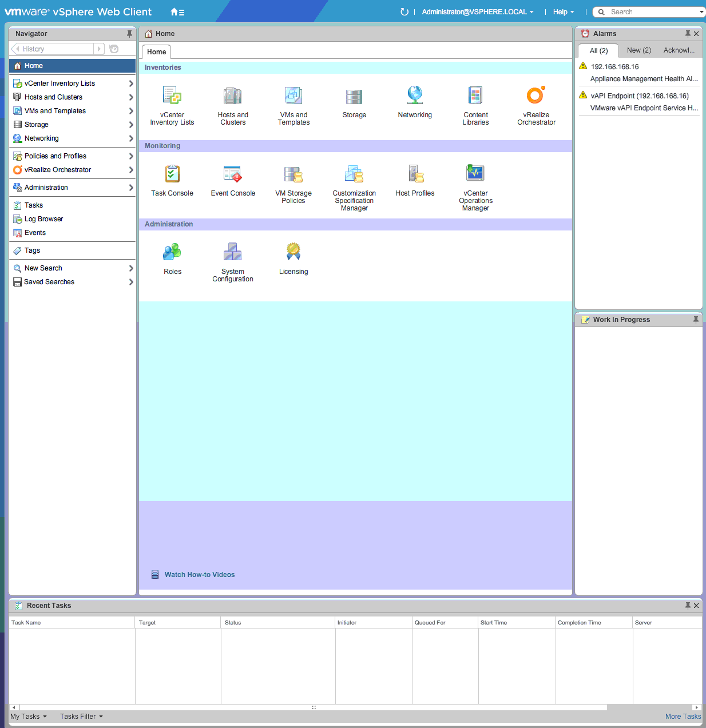This screenshot has width=706, height=728.
Task: Open the Roles administration icon
Action: point(172,253)
